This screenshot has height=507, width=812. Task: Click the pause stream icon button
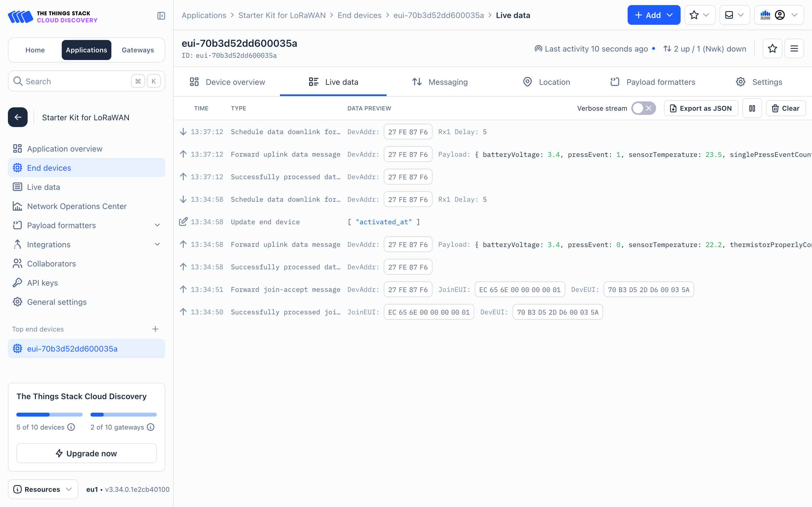click(752, 108)
